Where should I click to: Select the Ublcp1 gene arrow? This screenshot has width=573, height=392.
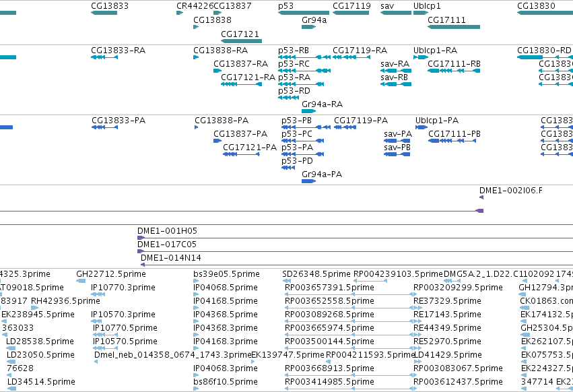click(x=421, y=13)
